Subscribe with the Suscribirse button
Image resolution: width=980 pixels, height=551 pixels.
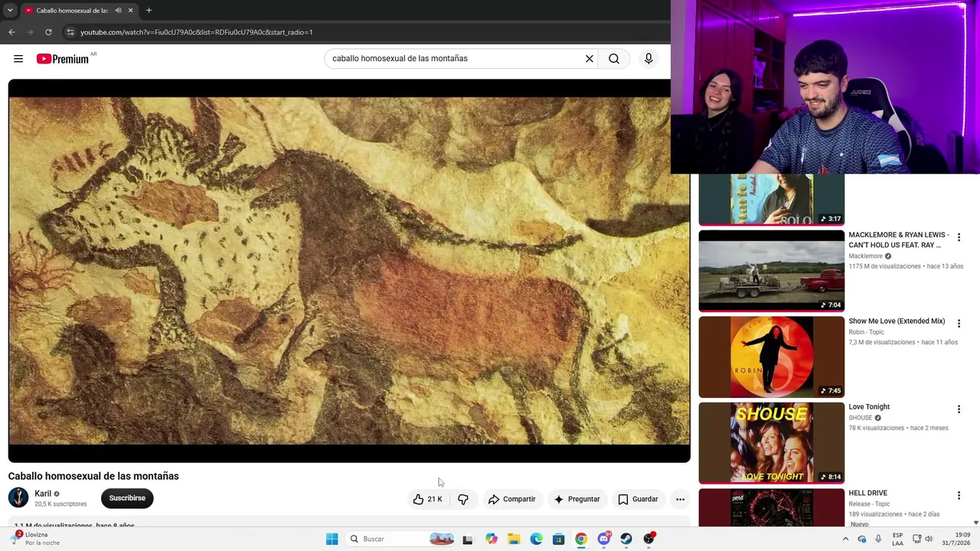127,498
